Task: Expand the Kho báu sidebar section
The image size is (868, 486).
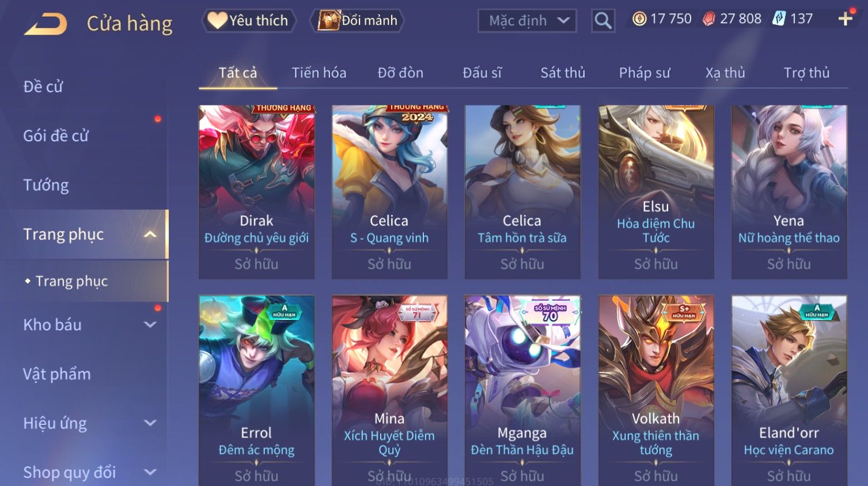Action: (150, 325)
